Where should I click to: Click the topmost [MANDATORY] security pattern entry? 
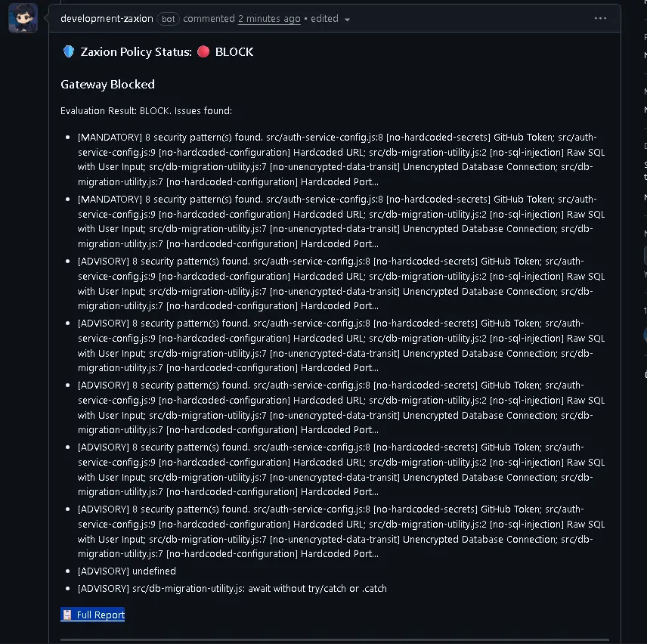click(341, 159)
